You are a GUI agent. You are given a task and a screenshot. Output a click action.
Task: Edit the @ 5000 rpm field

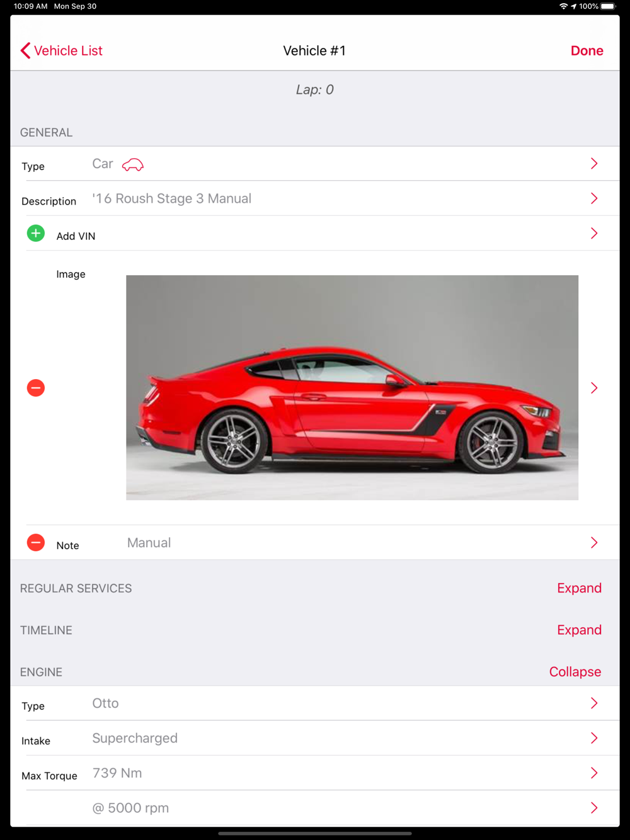point(315,808)
